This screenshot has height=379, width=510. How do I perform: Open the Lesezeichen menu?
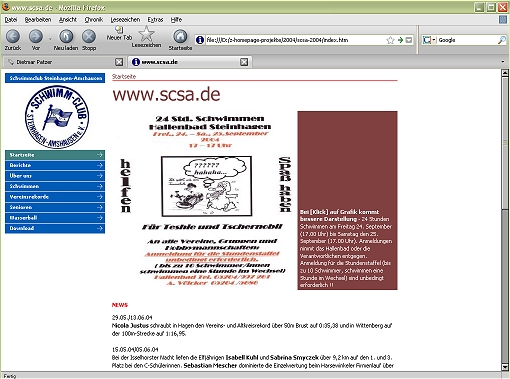click(x=125, y=20)
